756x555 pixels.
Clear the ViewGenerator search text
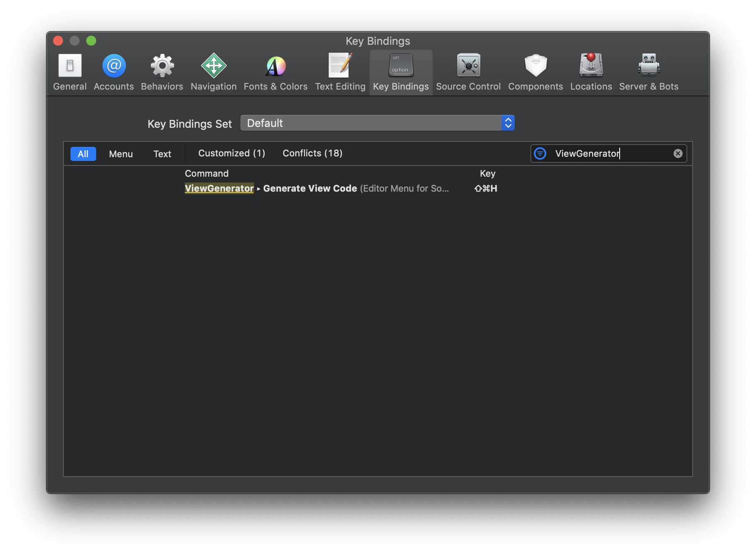click(x=678, y=153)
